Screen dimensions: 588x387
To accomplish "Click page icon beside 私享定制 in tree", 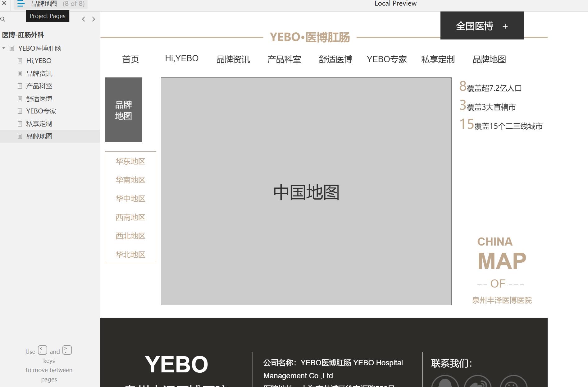I will (20, 124).
